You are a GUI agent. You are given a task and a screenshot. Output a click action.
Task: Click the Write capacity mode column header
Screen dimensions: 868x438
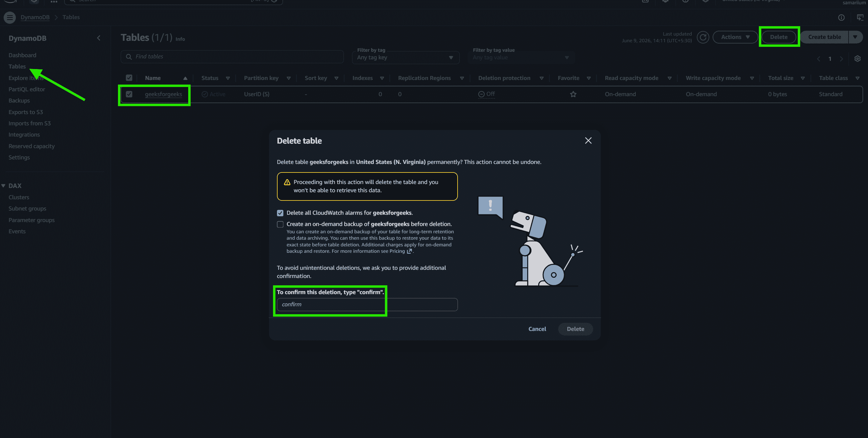[x=713, y=78]
